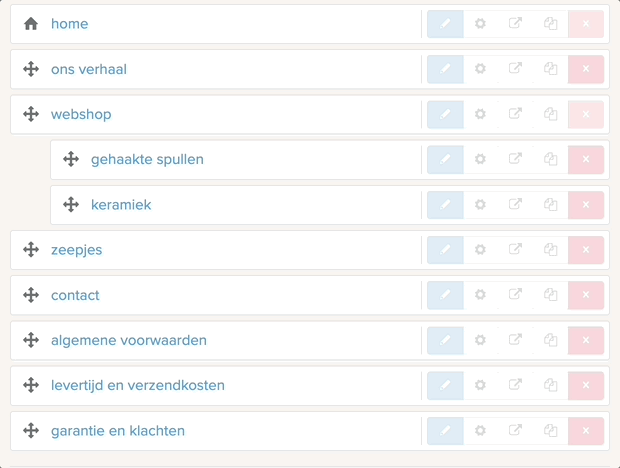Open 'gehaakte spullen' page in new window

click(515, 159)
